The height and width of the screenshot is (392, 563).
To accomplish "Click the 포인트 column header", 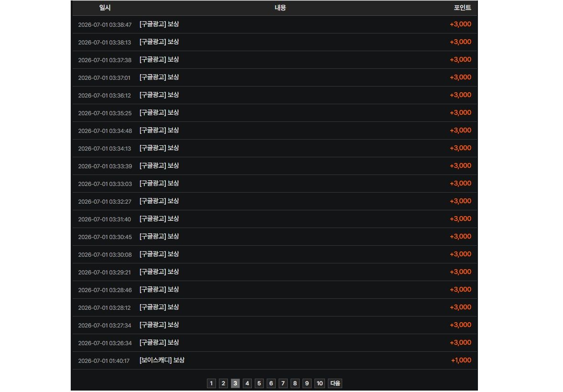I will coord(463,8).
